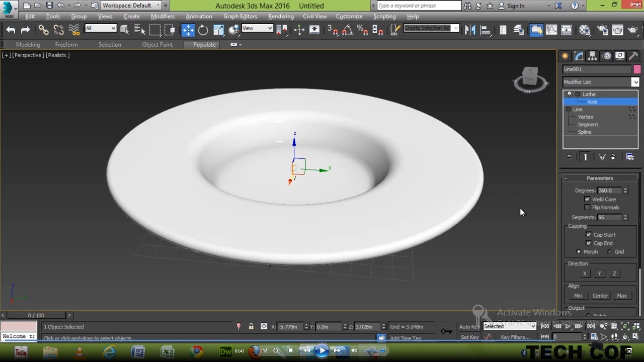Set lathe direction with Z button
The width and height of the screenshot is (644, 362).
(614, 274)
